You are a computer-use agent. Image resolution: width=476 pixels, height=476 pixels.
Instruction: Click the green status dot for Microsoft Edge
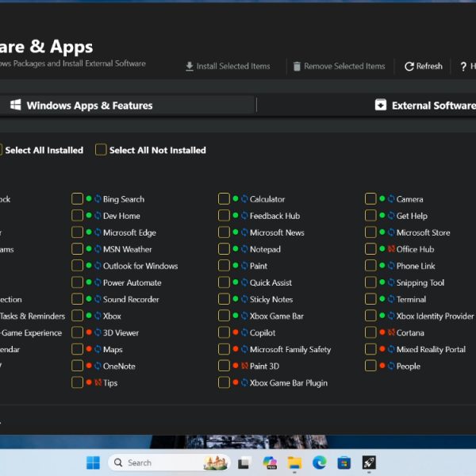[x=89, y=232]
